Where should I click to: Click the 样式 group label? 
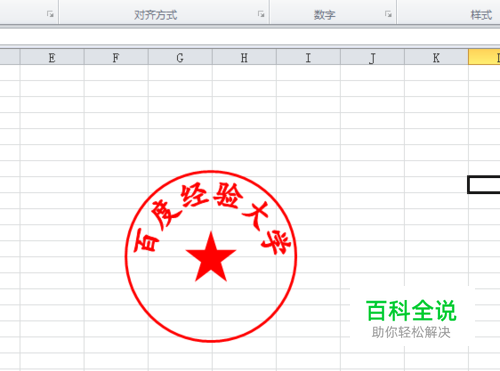481,15
